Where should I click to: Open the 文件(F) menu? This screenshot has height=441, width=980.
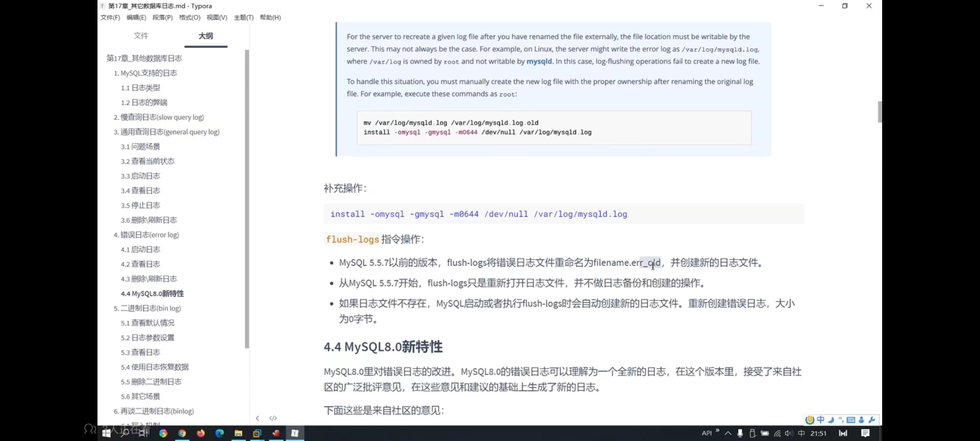click(110, 18)
